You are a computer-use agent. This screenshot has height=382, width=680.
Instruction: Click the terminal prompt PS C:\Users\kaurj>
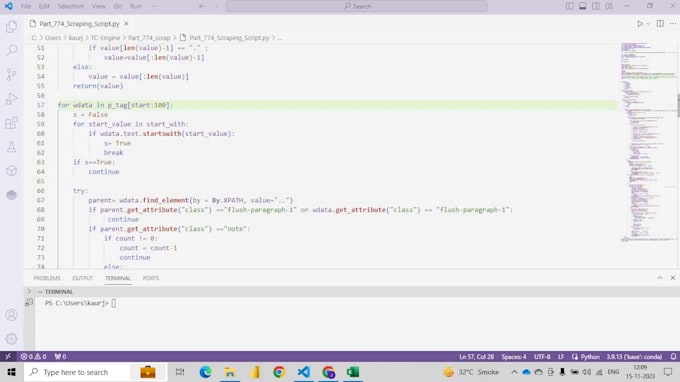click(77, 303)
